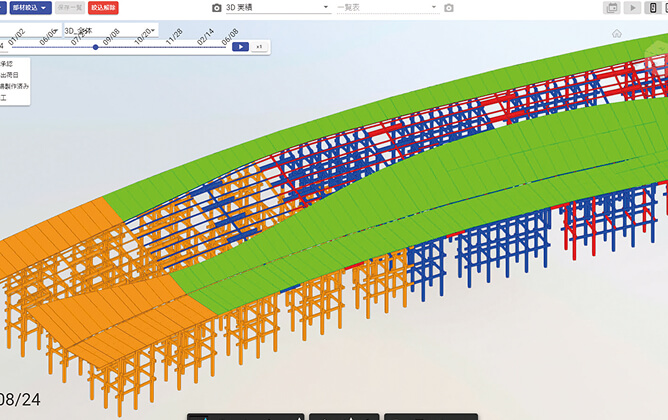Click the 11/28 date on the timeline

(x=173, y=37)
